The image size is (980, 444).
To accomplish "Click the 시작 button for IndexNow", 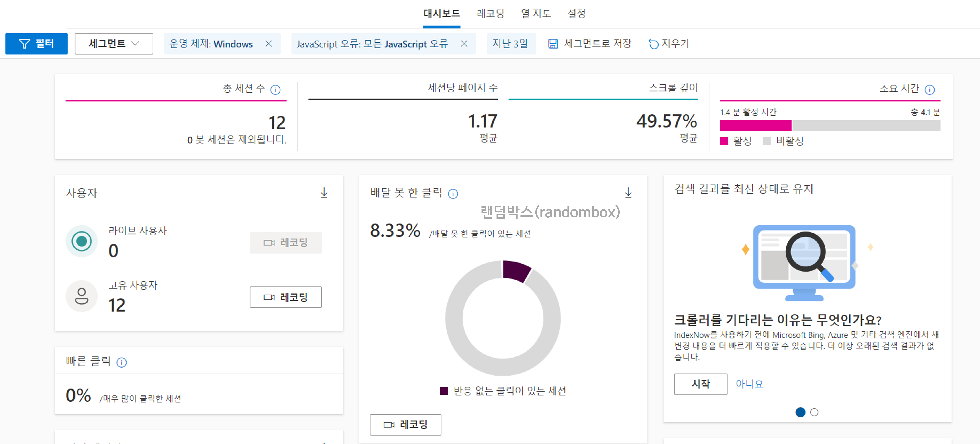I will pyautogui.click(x=700, y=384).
